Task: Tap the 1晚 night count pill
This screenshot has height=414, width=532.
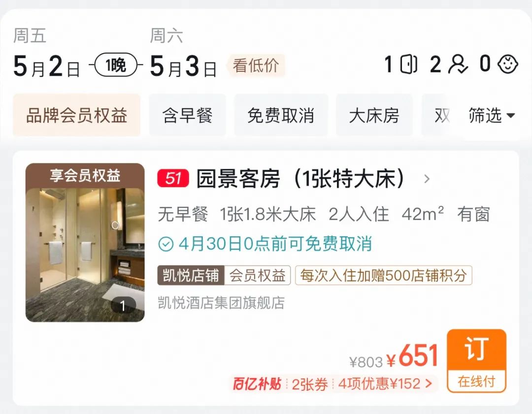Action: (x=116, y=64)
